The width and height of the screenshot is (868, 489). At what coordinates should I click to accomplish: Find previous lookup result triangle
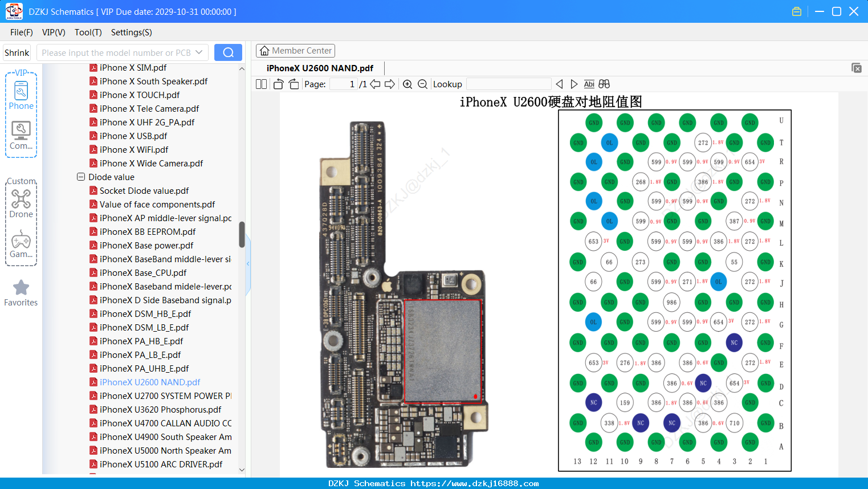tap(559, 84)
